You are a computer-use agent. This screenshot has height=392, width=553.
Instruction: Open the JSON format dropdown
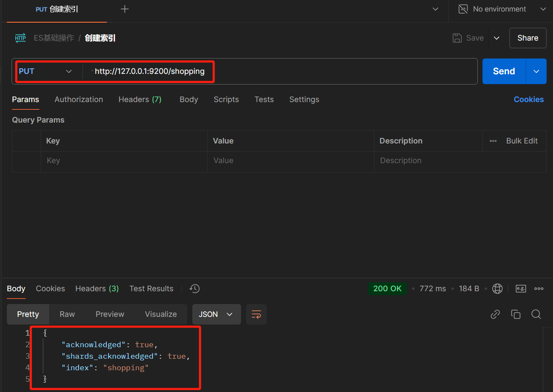pos(217,314)
